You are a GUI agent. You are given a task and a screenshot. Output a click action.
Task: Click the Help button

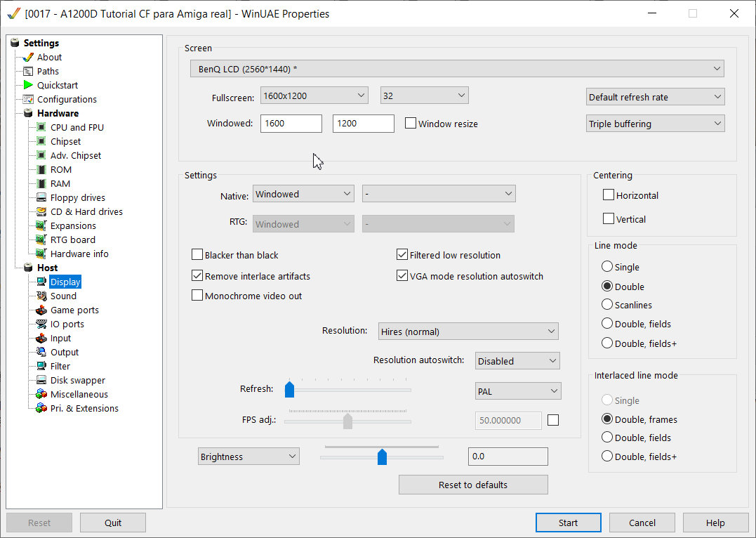click(715, 523)
